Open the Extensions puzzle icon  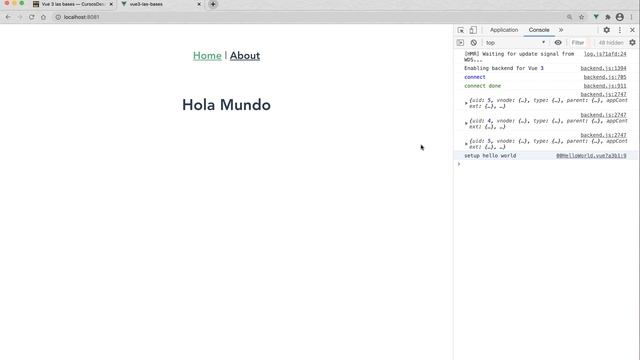[x=608, y=17]
